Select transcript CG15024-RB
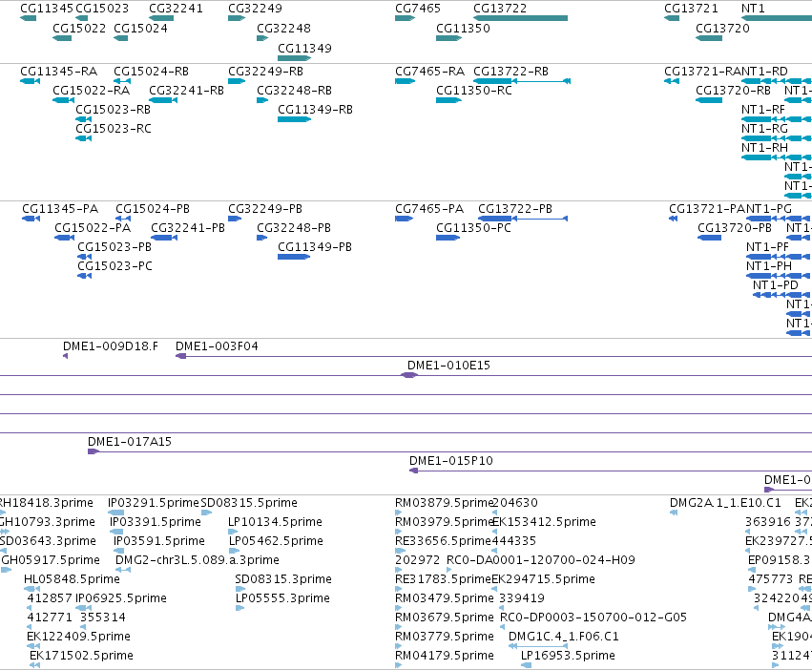 pyautogui.click(x=122, y=81)
